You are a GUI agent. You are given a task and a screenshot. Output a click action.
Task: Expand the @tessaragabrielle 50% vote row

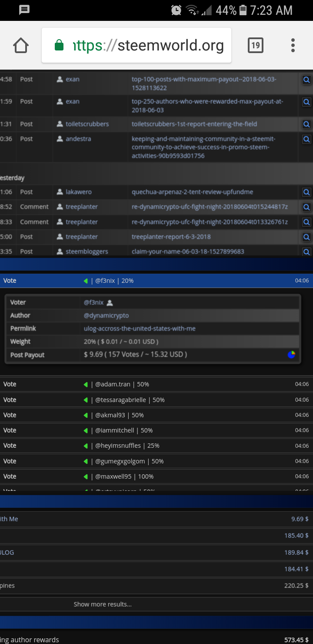tap(156, 400)
